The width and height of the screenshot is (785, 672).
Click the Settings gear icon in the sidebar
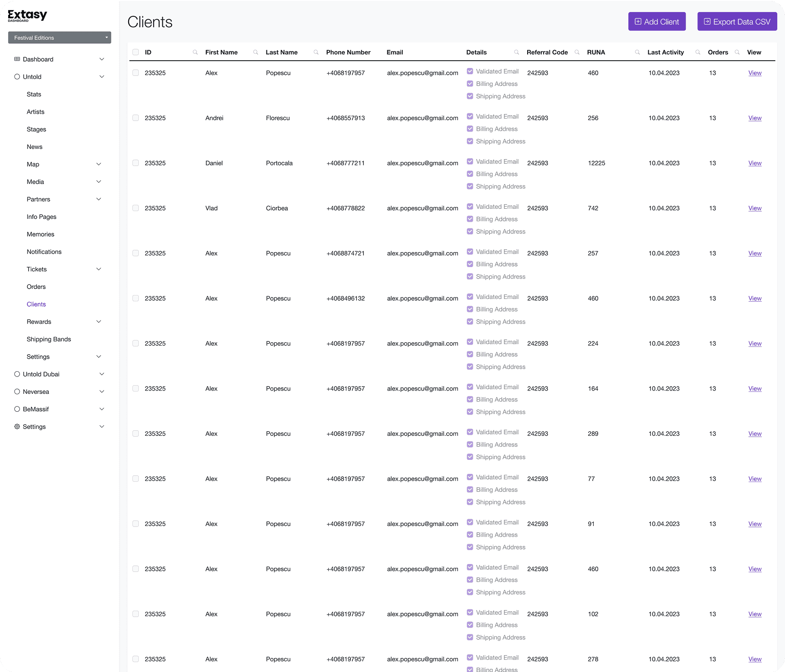(17, 426)
